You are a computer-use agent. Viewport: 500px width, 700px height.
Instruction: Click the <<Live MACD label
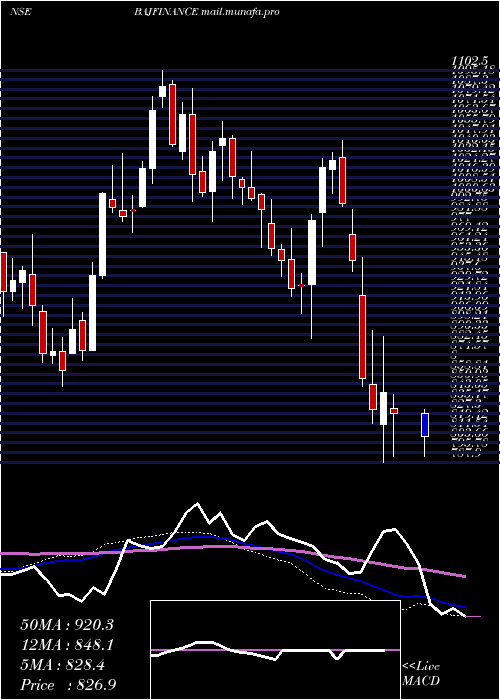[421, 674]
